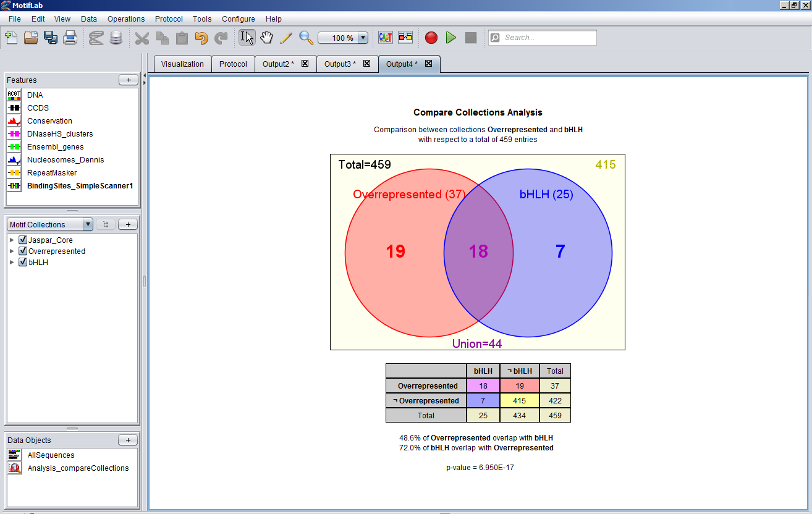Click the Copy icon
Image resolution: width=812 pixels, height=514 pixels.
[162, 38]
